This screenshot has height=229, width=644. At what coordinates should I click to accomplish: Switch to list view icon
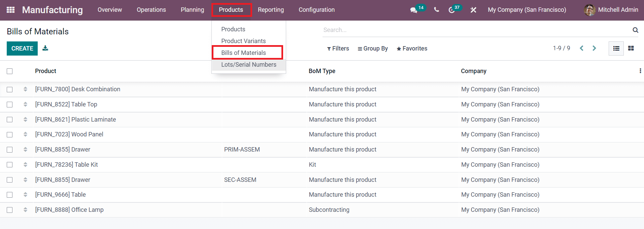click(616, 48)
